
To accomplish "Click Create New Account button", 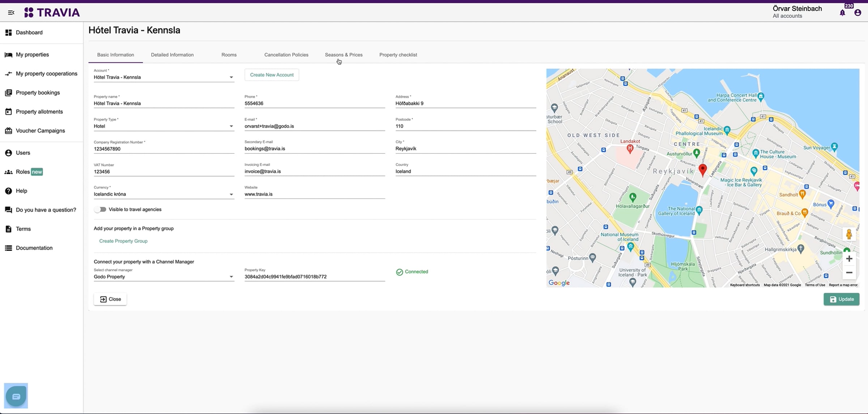I will point(272,75).
